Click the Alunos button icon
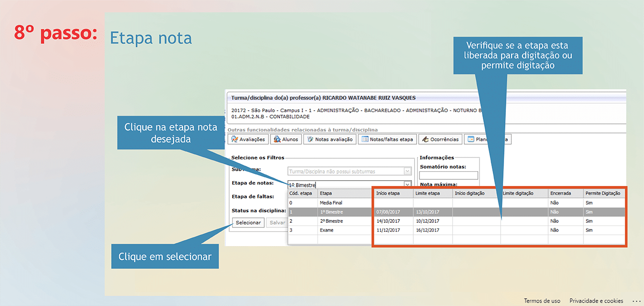 (278, 140)
